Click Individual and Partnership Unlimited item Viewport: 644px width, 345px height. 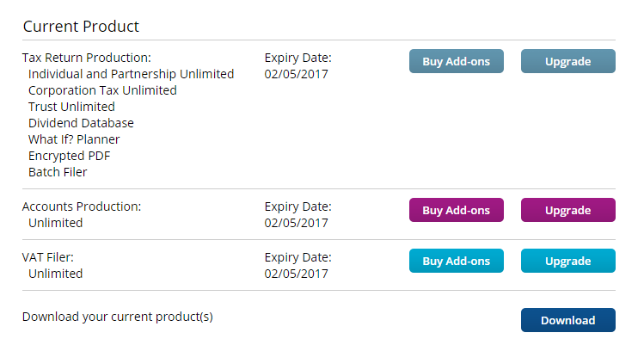(x=131, y=74)
